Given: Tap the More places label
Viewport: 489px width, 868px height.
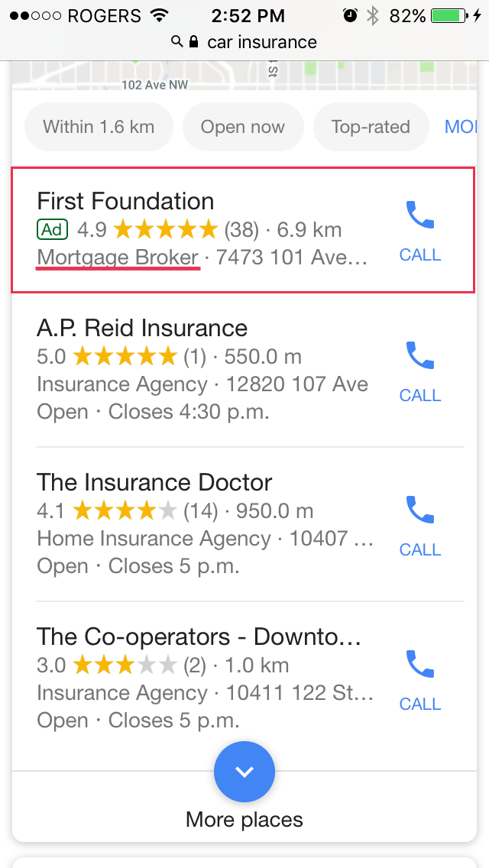Looking at the screenshot, I should [244, 820].
